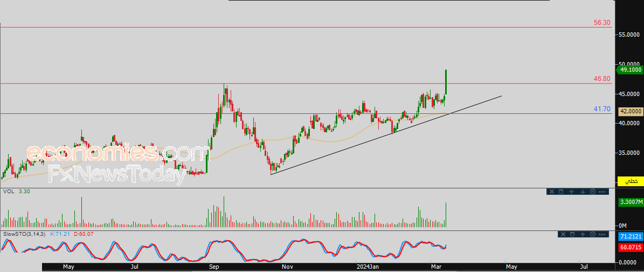The width and height of the screenshot is (644, 272).
Task: Click the K:71.21 stochastic value
Action: coord(60,234)
